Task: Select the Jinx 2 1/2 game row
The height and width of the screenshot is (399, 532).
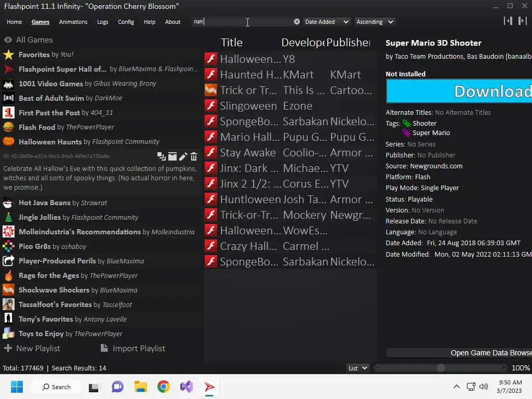Action: 290,184
